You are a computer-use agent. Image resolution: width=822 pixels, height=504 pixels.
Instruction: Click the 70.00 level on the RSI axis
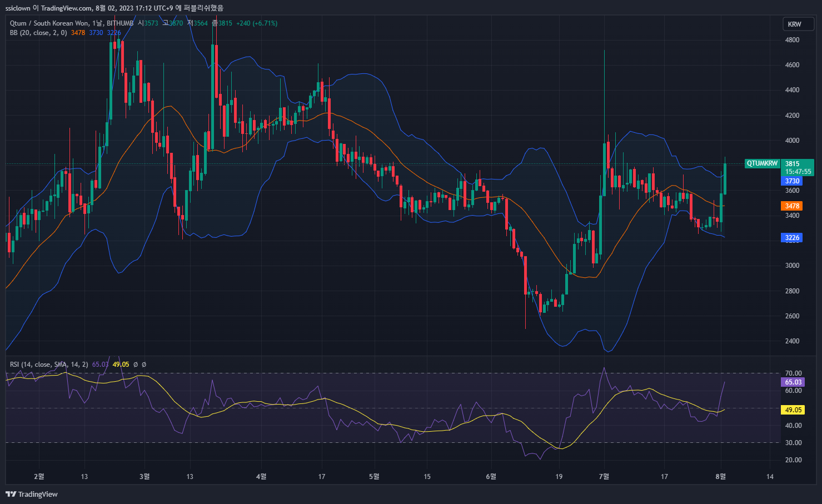pyautogui.click(x=794, y=373)
